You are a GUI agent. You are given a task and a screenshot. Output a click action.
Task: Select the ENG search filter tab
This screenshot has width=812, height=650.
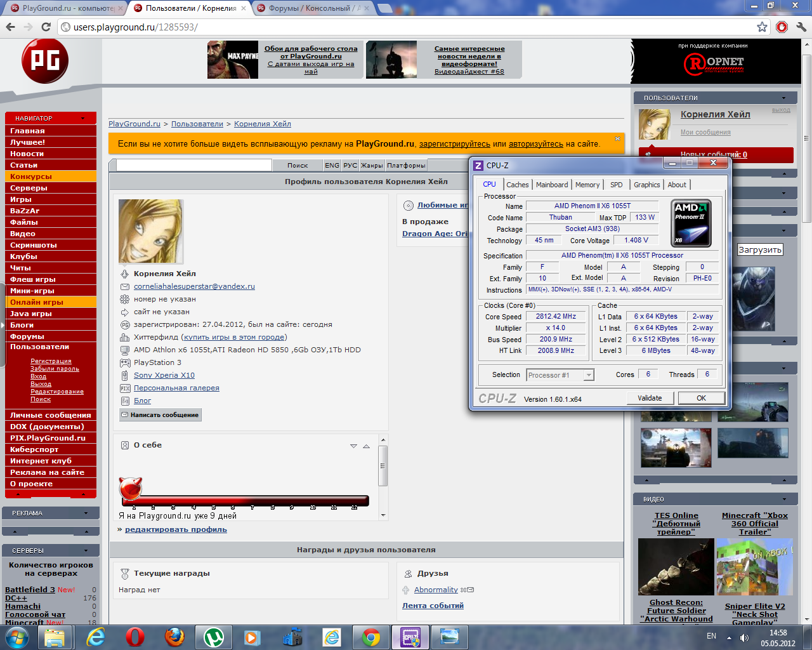point(332,165)
